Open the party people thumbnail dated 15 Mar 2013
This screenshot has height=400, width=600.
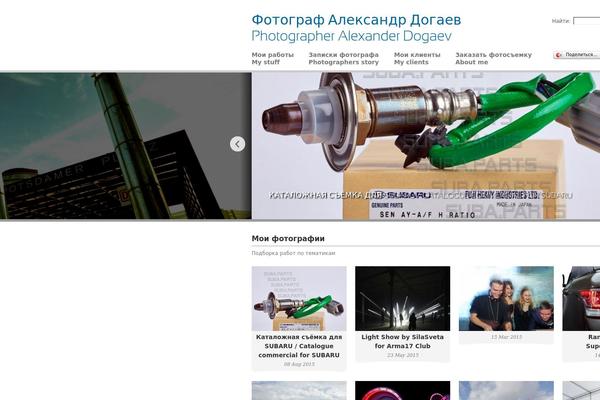[x=506, y=299]
